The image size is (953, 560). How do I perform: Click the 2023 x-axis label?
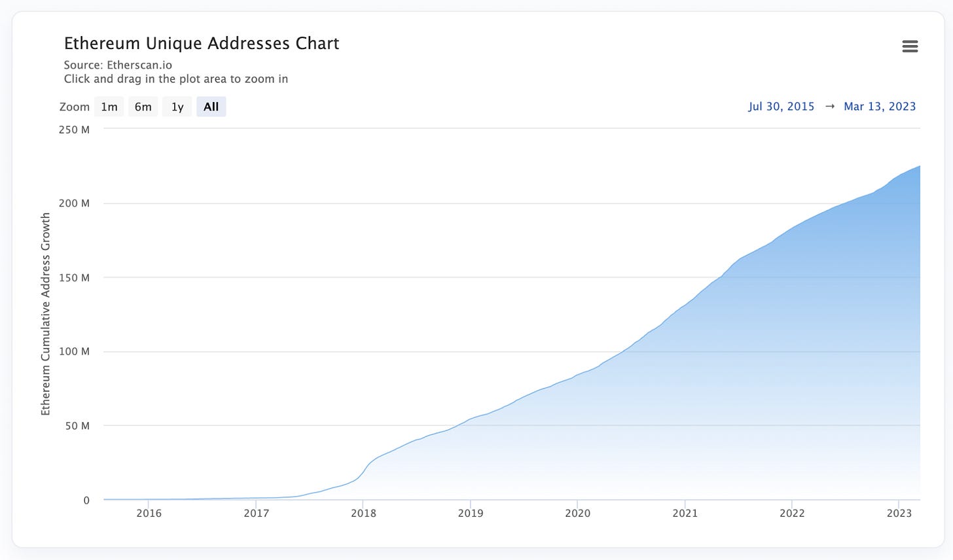point(901,513)
